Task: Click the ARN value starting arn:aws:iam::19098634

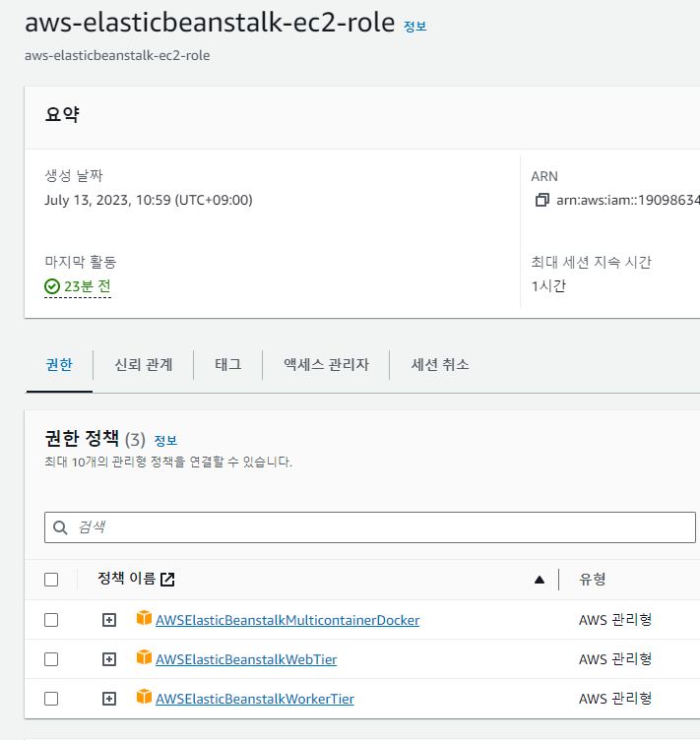Action: click(628, 200)
